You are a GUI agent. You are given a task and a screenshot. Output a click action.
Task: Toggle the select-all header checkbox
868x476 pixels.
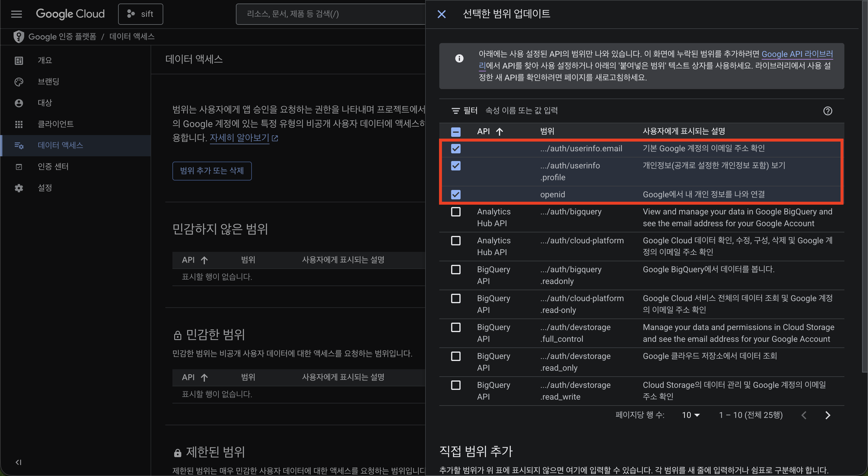456,132
